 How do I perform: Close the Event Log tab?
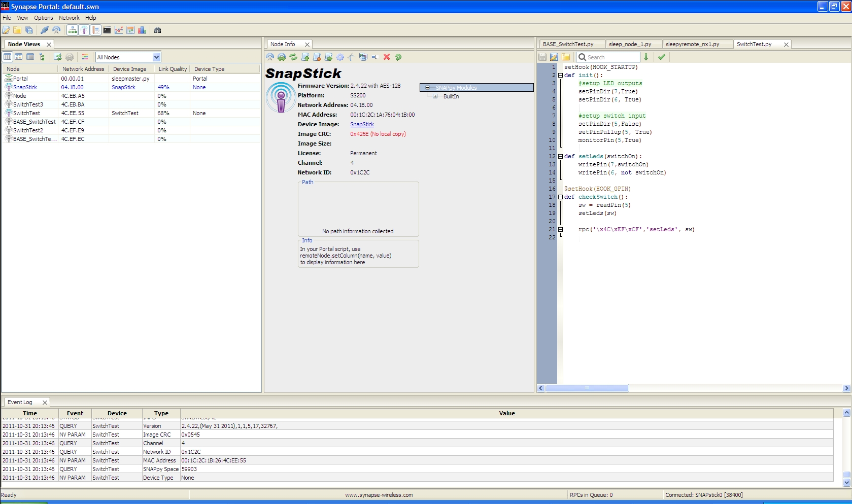[x=45, y=403]
